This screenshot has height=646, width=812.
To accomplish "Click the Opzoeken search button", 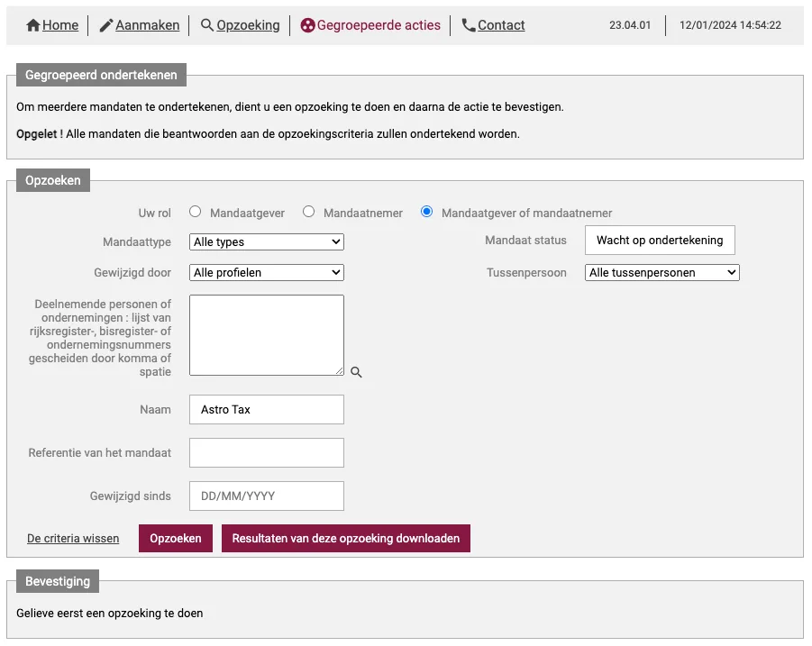I will point(176,539).
